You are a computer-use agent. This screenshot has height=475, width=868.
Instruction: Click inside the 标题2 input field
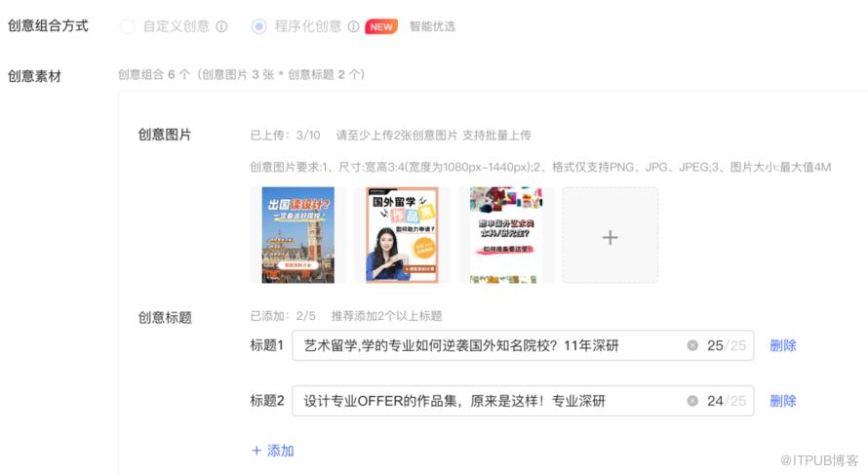click(x=523, y=401)
